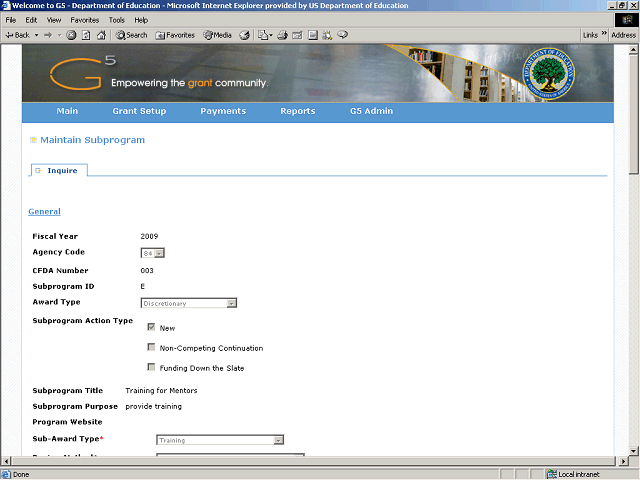Print the page with the printer icon
This screenshot has width=640, height=480.
point(282,35)
